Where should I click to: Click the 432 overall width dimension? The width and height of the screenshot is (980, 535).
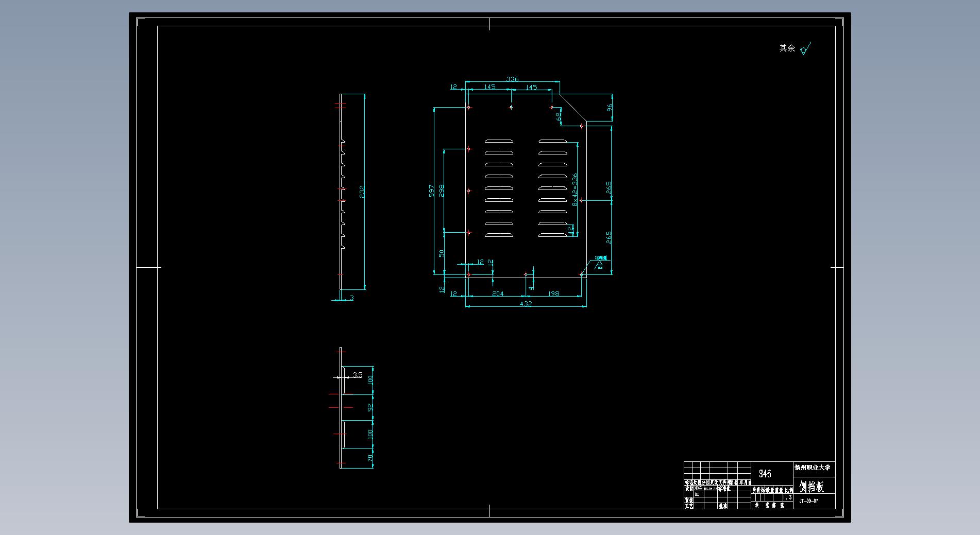526,304
